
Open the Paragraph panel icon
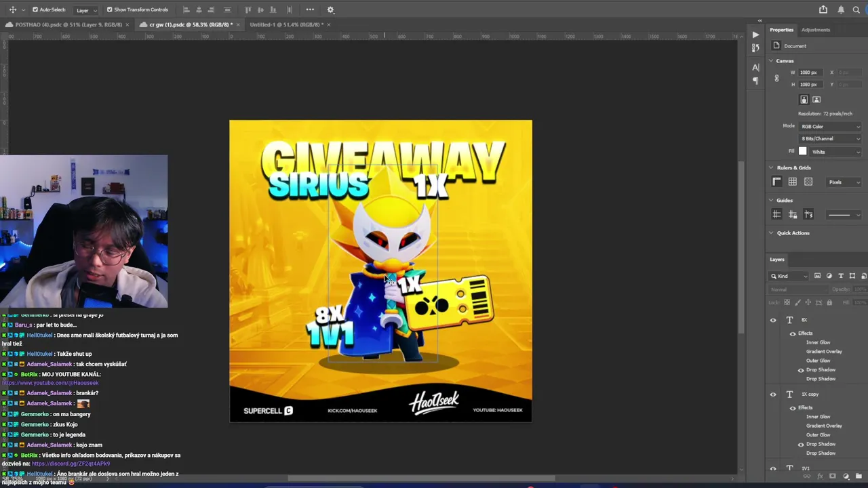pyautogui.click(x=755, y=81)
